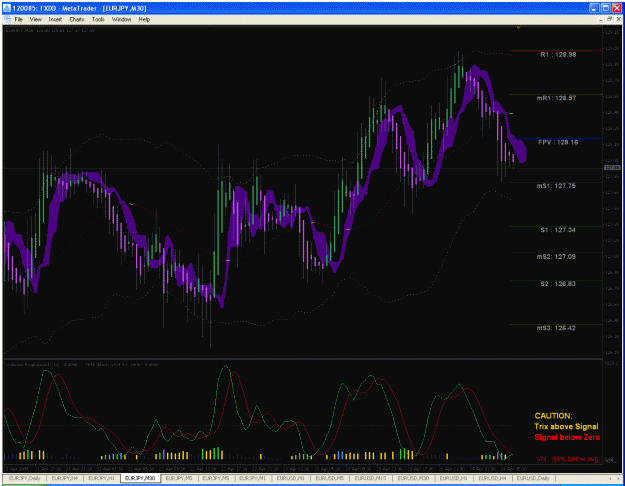Restore the inner chart window
Image resolution: width=625 pixels, height=486 pixels.
609,19
